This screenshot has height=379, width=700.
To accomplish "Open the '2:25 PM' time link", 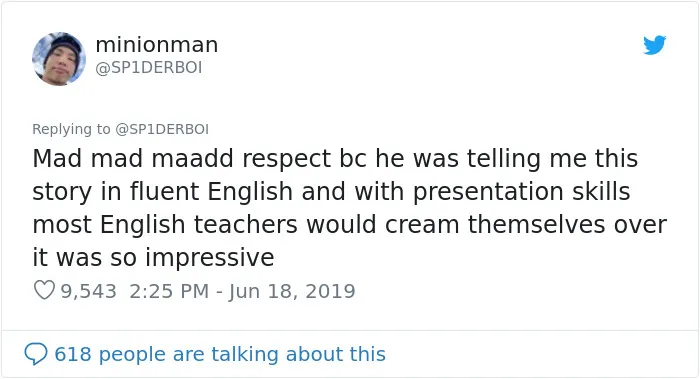I will (x=169, y=291).
